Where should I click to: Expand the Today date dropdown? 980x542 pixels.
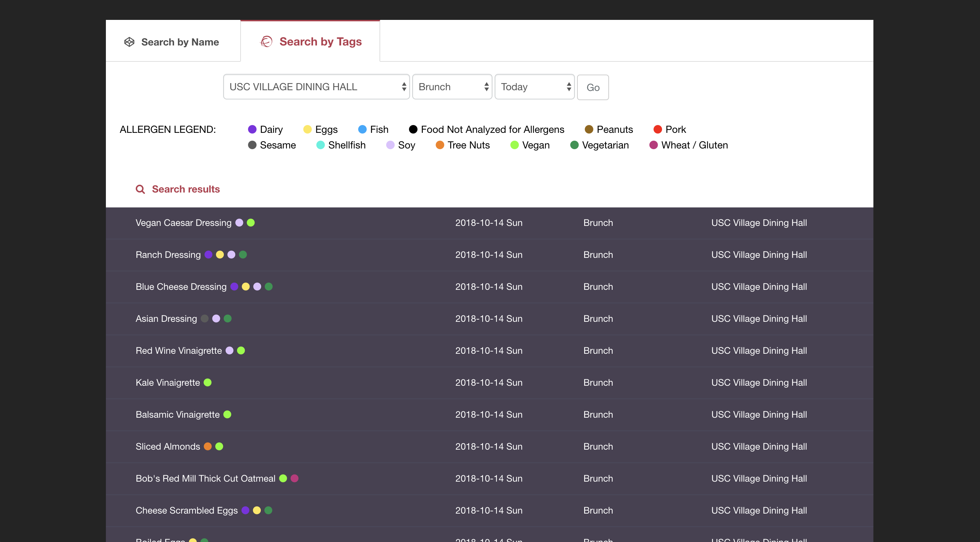pos(534,87)
